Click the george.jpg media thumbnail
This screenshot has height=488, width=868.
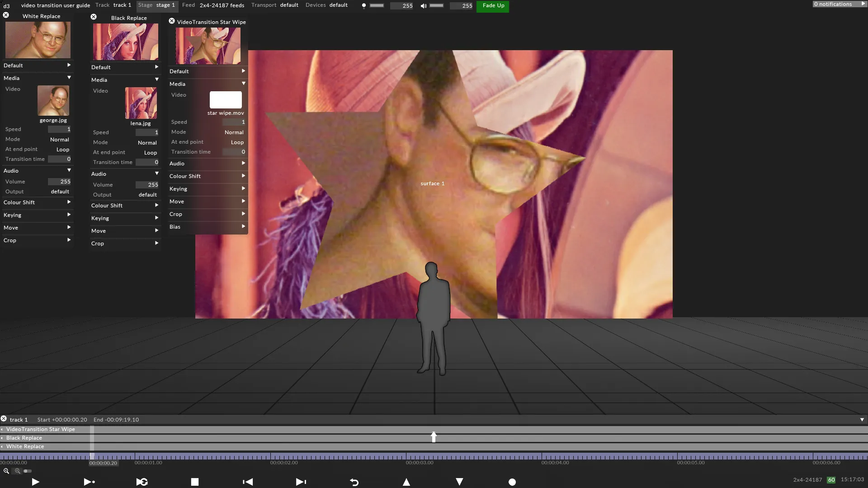(x=53, y=100)
